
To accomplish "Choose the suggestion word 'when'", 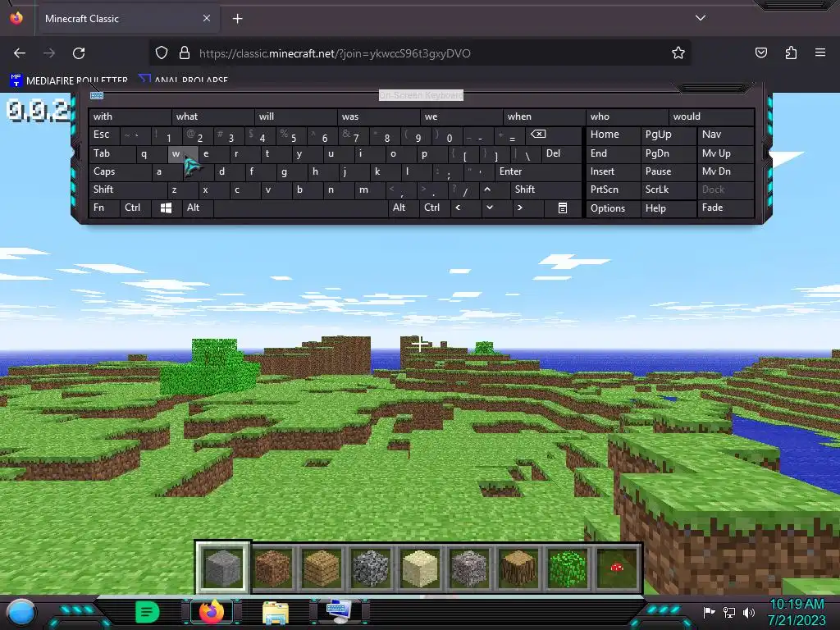I will pos(545,116).
